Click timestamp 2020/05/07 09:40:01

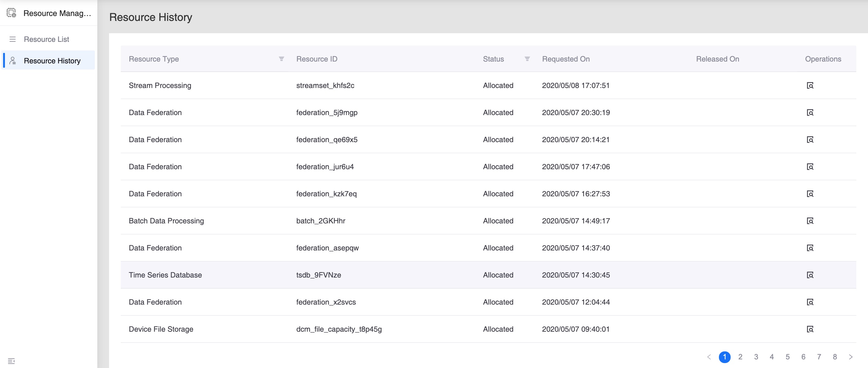click(575, 329)
